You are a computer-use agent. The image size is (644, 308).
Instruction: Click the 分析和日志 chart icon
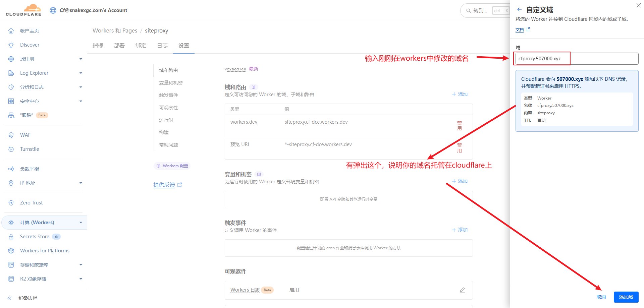point(11,87)
